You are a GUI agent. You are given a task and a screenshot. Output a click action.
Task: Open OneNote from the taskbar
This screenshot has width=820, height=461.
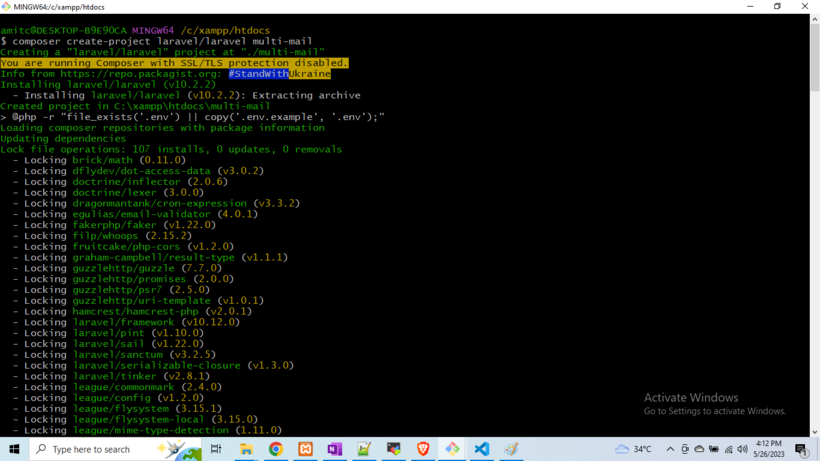click(334, 450)
